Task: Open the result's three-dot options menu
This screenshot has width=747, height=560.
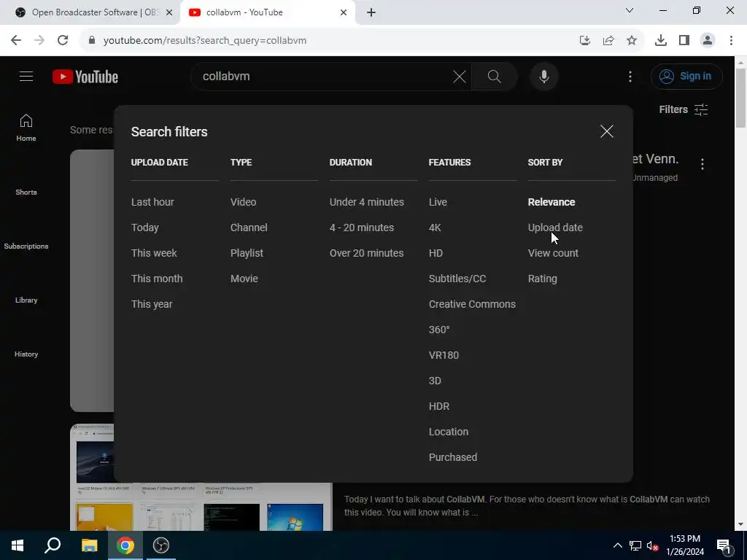Action: pos(703,164)
